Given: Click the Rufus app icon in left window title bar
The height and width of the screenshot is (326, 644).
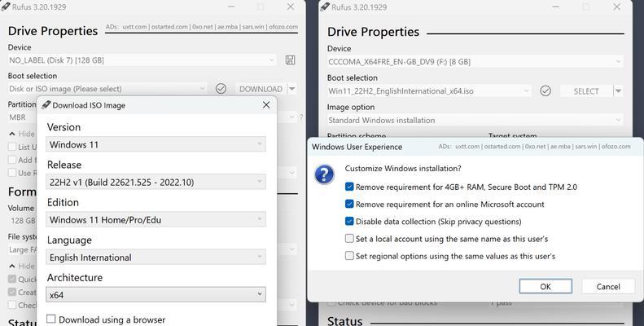Looking at the screenshot, I should (6, 7).
